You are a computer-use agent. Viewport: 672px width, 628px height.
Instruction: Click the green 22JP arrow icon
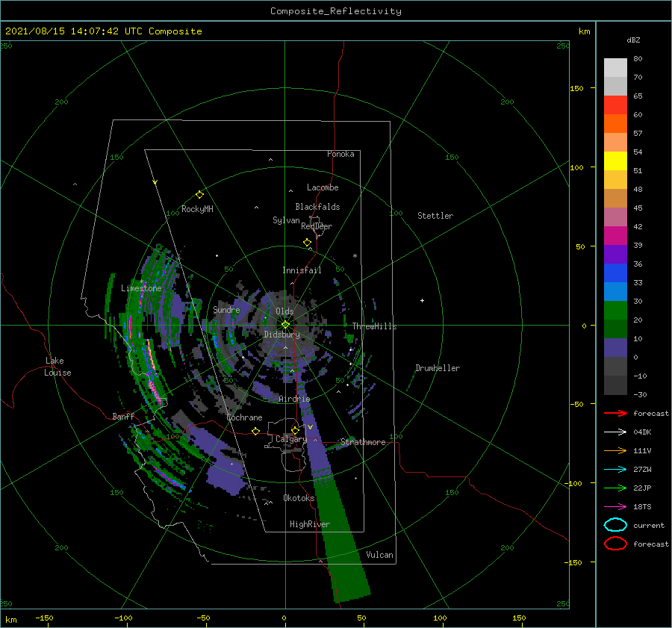pos(615,488)
